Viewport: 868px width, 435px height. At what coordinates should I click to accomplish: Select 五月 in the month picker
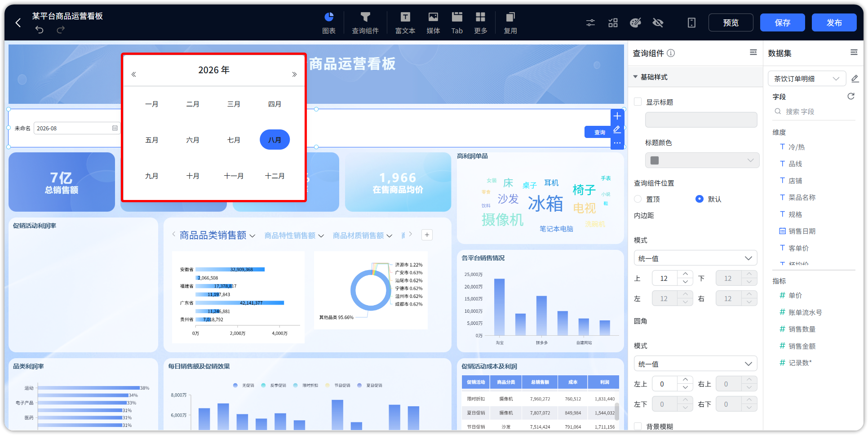pos(152,140)
